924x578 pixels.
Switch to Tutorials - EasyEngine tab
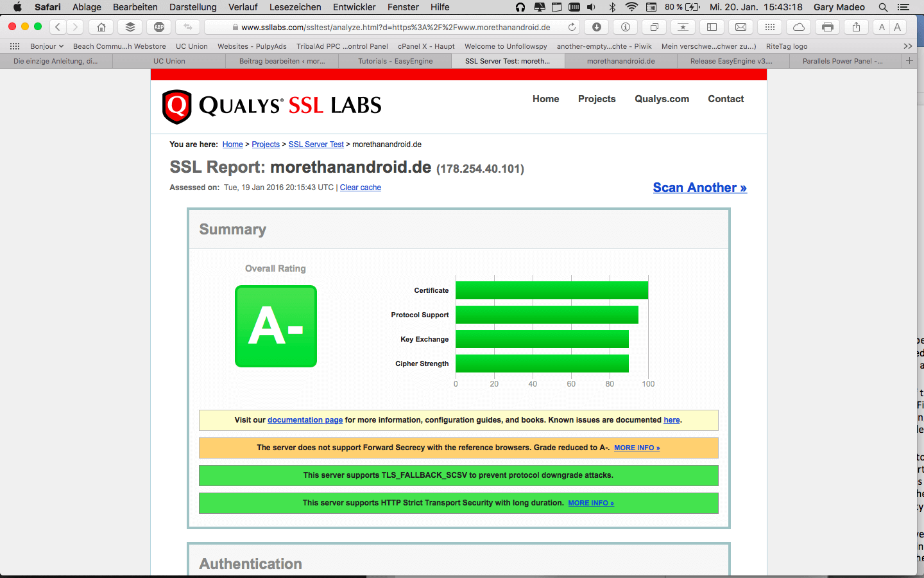point(395,61)
